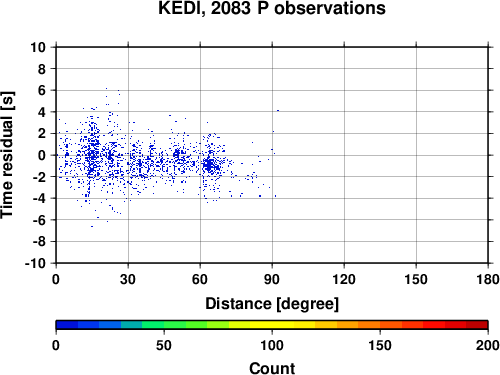Click the x-axis tick label '90'
The image size is (500, 375).
click(272, 279)
